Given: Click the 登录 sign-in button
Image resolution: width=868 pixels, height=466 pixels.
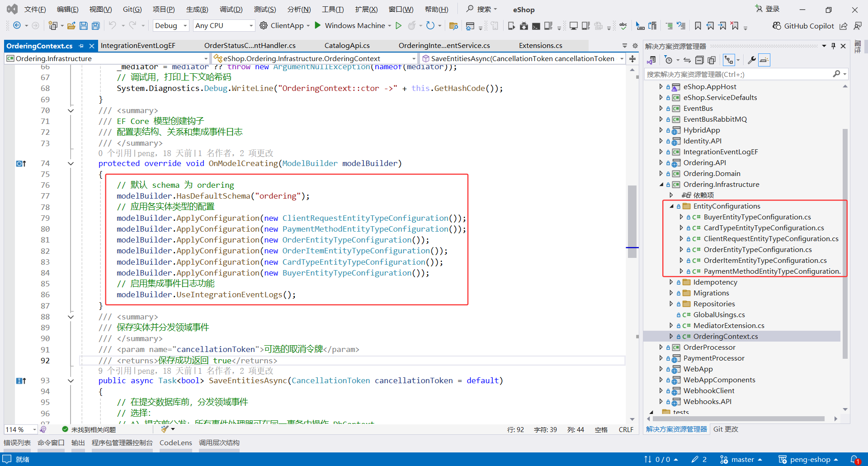Looking at the screenshot, I should tap(768, 9).
